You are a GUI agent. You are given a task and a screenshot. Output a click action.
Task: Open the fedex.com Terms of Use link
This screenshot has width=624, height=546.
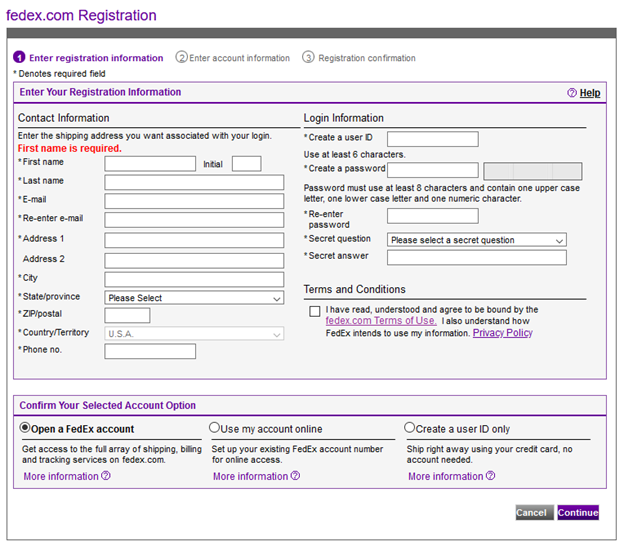click(381, 321)
